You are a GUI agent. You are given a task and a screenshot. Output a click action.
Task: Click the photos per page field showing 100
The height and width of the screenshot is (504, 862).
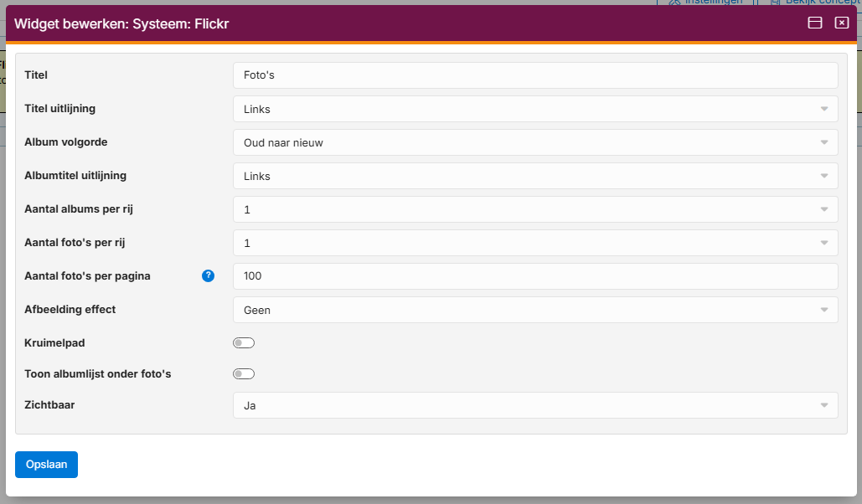pyautogui.click(x=534, y=276)
